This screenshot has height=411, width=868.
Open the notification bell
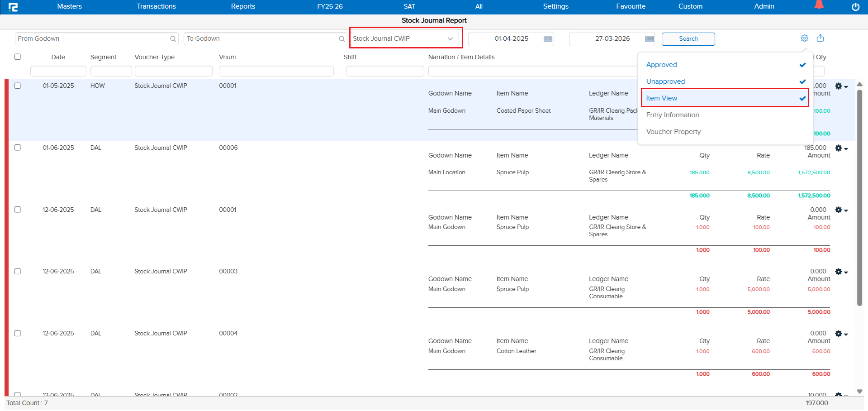coord(819,5)
